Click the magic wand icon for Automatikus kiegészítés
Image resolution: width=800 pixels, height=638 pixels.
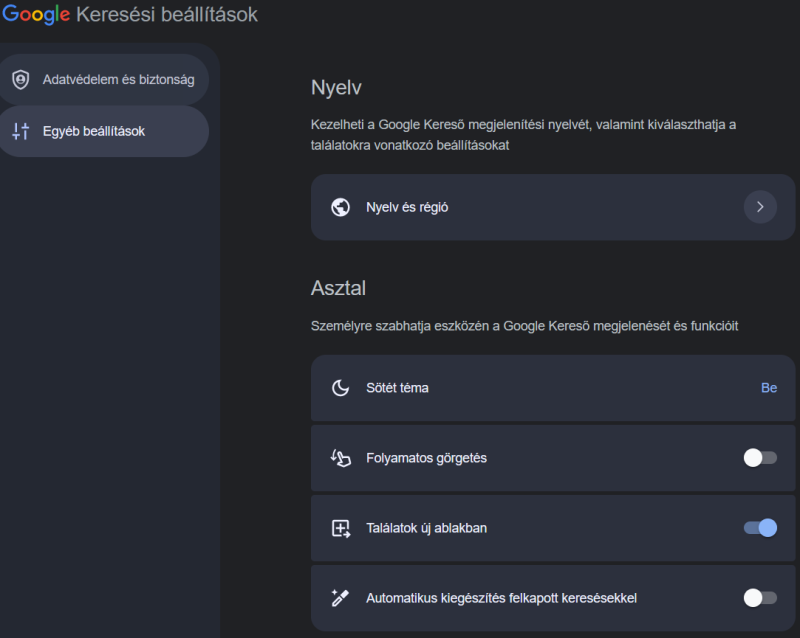(x=340, y=598)
